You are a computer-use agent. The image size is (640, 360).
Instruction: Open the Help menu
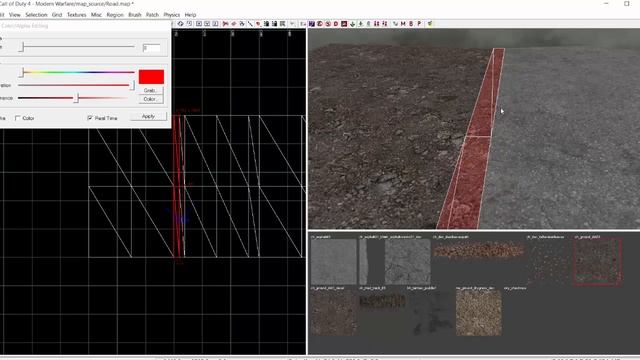[x=190, y=15]
